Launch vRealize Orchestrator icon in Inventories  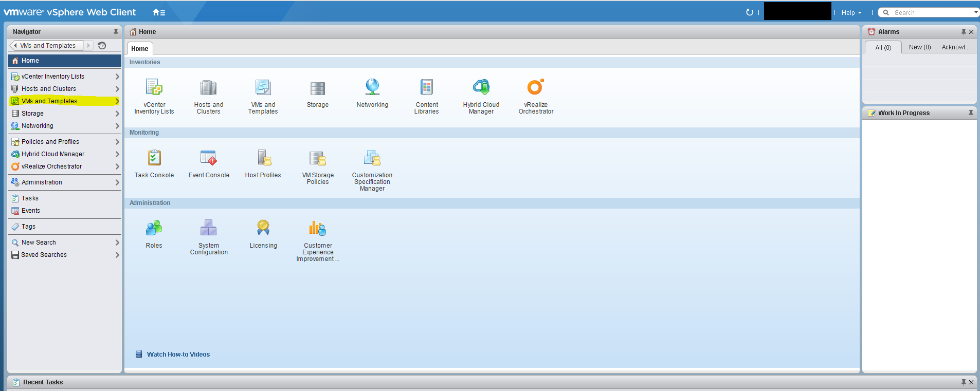click(536, 87)
